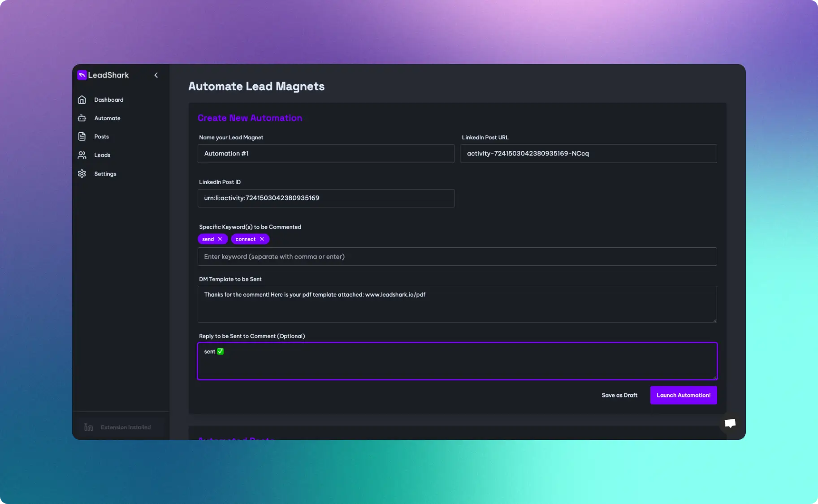Image resolution: width=818 pixels, height=504 pixels.
Task: Select the Leads menu entry
Action: [x=102, y=155]
